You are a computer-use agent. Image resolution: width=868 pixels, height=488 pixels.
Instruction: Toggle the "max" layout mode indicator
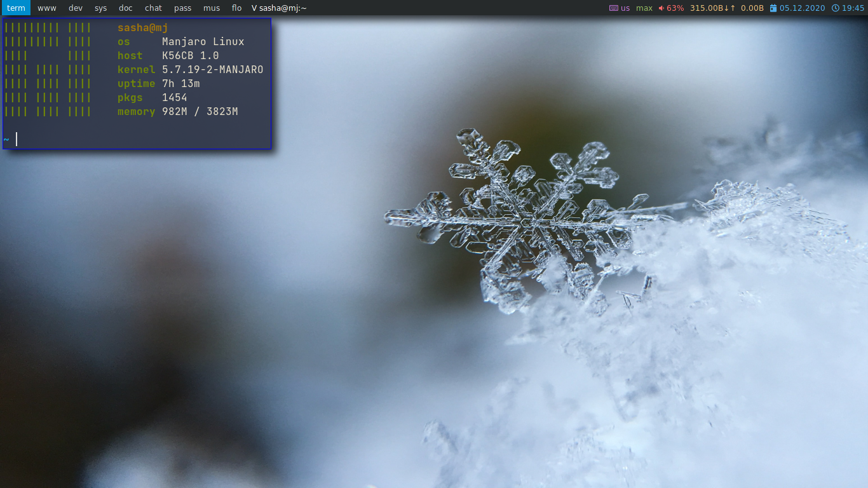point(643,8)
